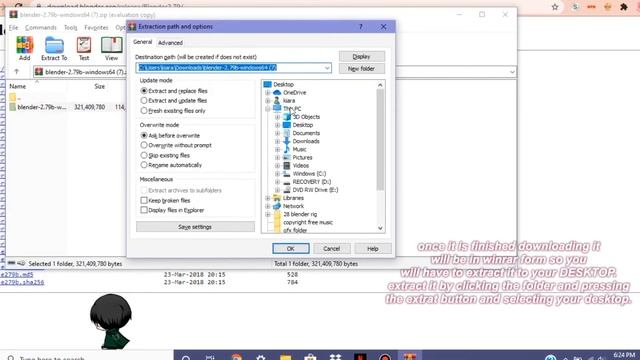Select the 28 blender rig folder

[300, 214]
